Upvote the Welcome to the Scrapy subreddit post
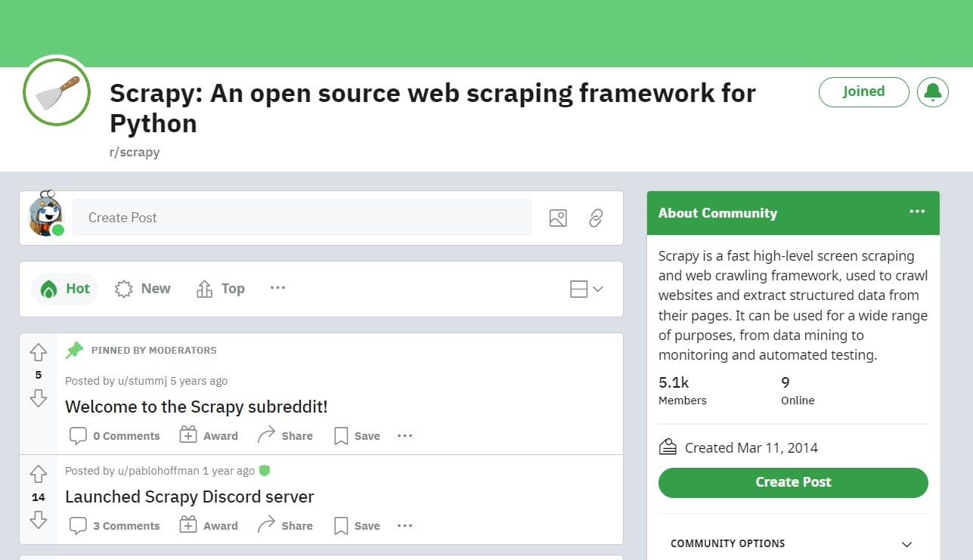 [x=38, y=352]
